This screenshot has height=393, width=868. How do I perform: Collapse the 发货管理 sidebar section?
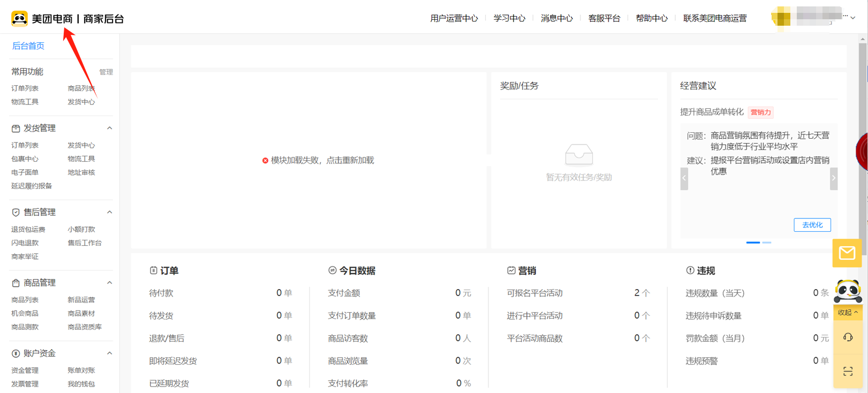[x=109, y=128]
